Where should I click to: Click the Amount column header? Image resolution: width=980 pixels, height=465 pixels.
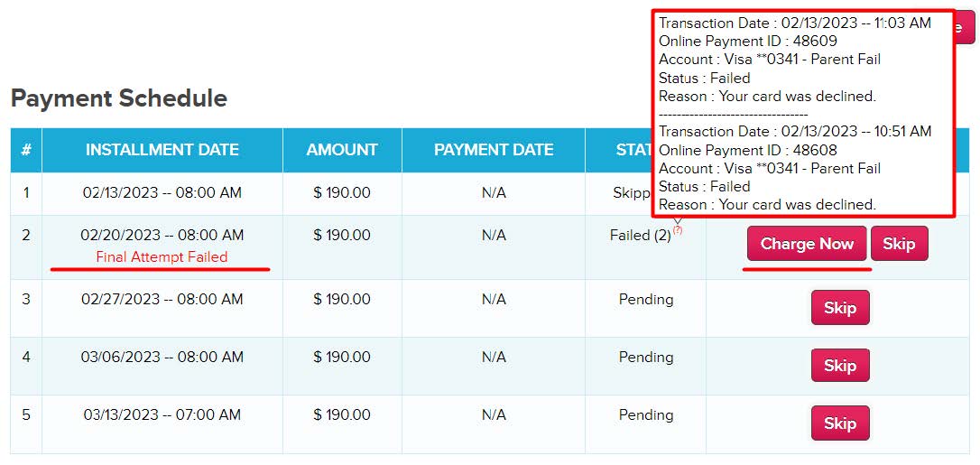click(x=342, y=150)
